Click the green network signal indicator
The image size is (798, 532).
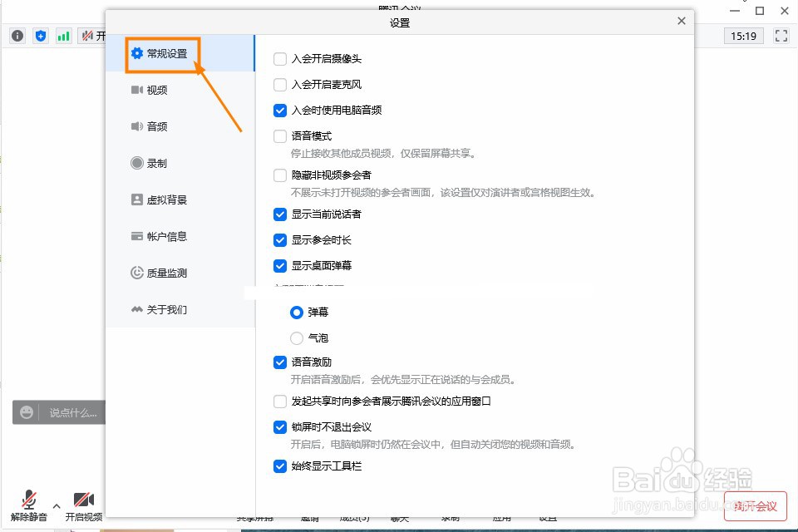(x=62, y=36)
